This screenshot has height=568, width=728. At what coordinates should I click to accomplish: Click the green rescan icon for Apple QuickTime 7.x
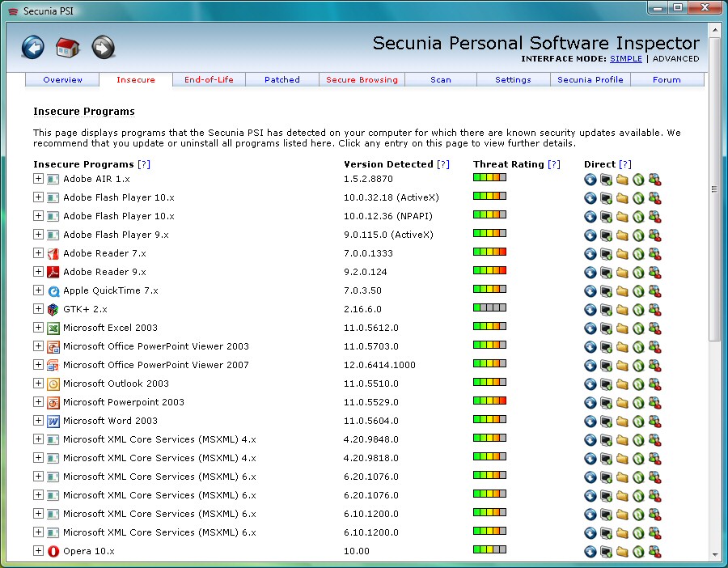(x=638, y=291)
